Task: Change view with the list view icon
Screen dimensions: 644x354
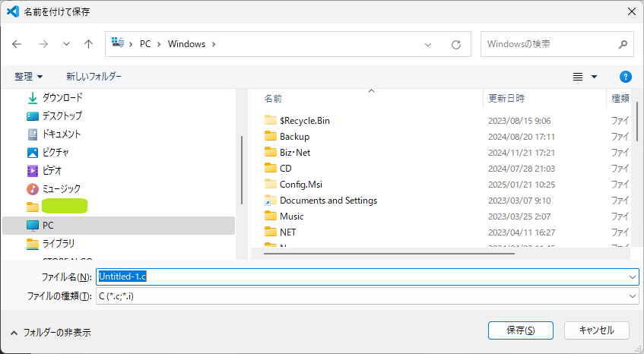Action: click(x=578, y=77)
